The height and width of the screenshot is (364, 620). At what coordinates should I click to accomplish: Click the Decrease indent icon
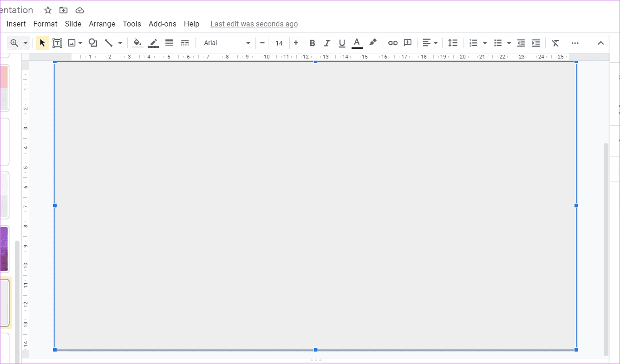click(x=521, y=43)
